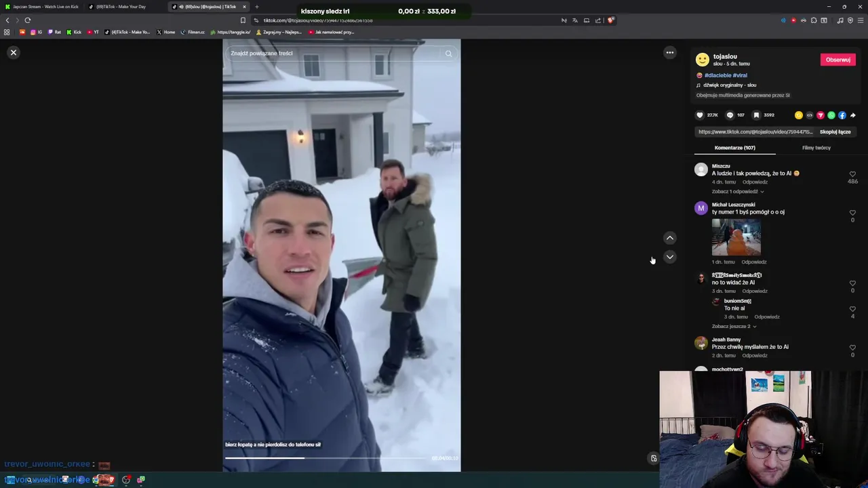
Task: Open the embed code icon
Action: click(810, 115)
